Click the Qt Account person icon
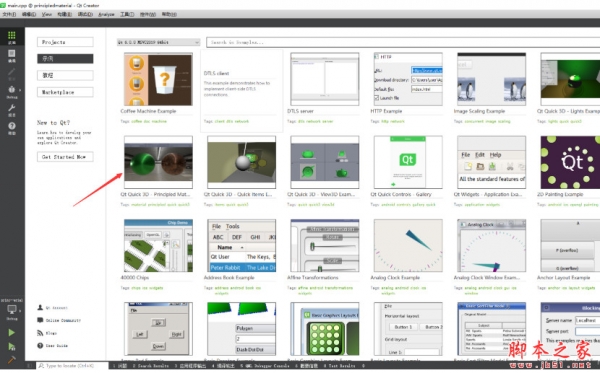 pyautogui.click(x=40, y=308)
